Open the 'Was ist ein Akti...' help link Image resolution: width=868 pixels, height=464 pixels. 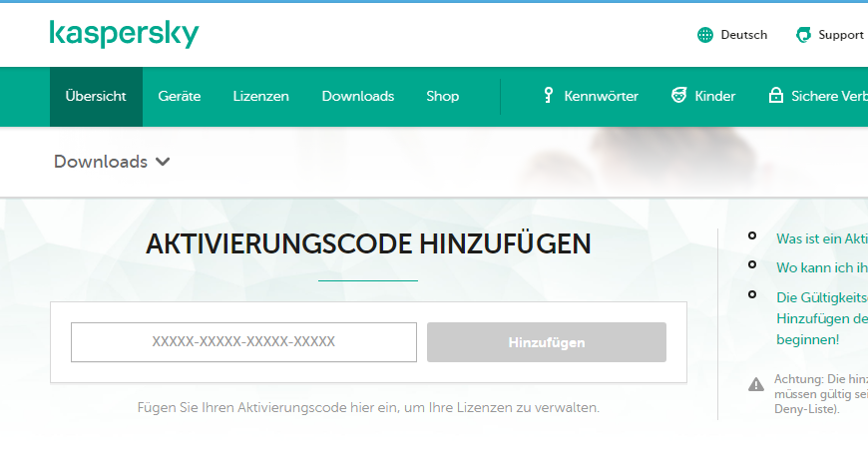click(821, 238)
